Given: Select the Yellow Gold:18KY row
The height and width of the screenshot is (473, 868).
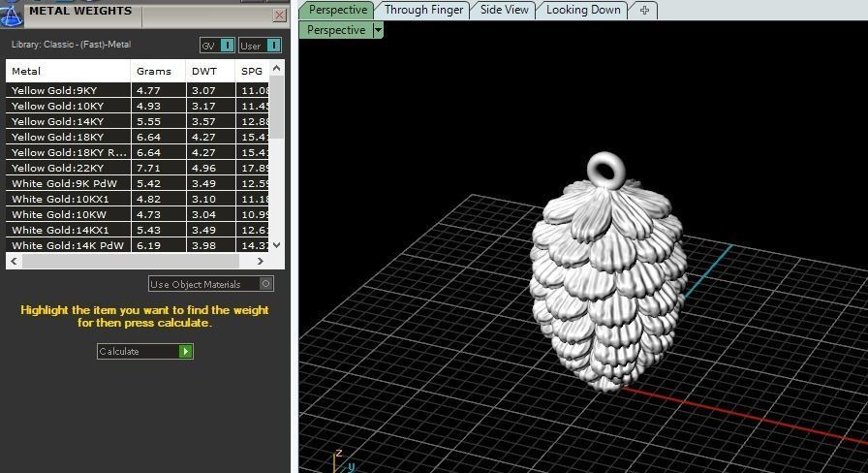Looking at the screenshot, I should tap(138, 137).
